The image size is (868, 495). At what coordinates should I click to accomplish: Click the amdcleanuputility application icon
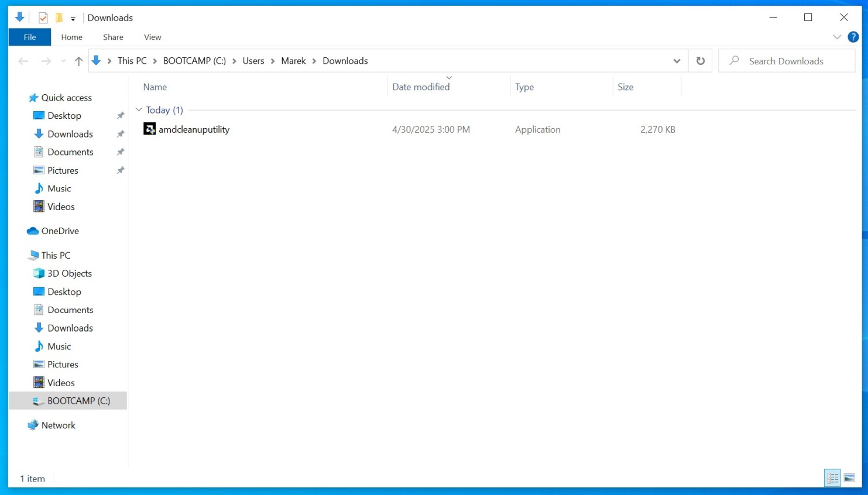point(149,129)
